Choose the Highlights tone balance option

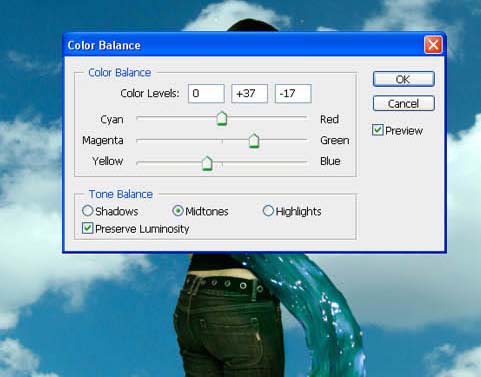pos(268,211)
